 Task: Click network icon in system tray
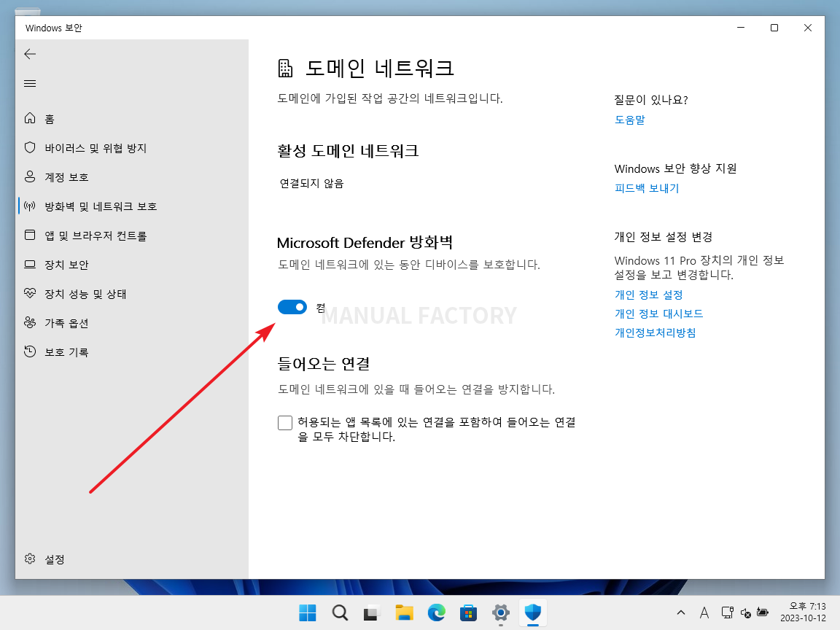point(727,612)
